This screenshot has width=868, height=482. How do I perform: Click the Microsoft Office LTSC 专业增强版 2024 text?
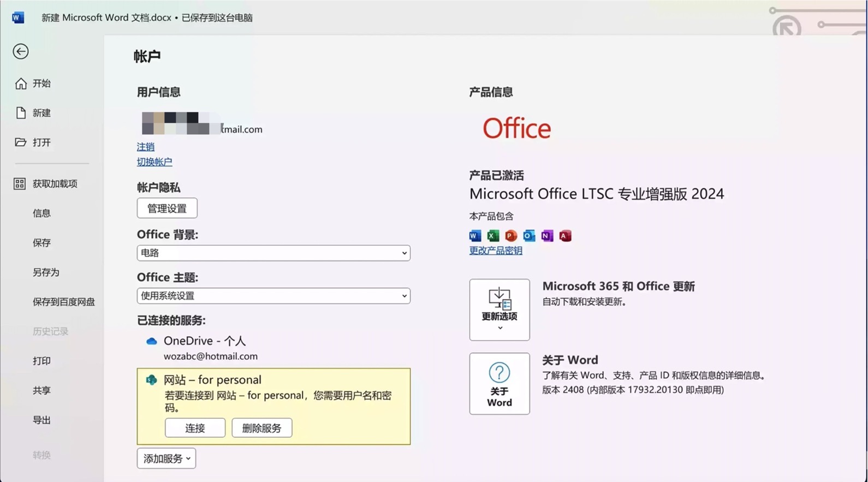597,194
